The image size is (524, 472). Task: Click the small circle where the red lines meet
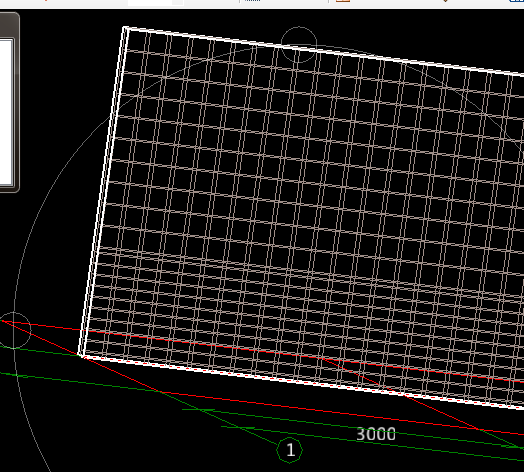[x=13, y=330]
